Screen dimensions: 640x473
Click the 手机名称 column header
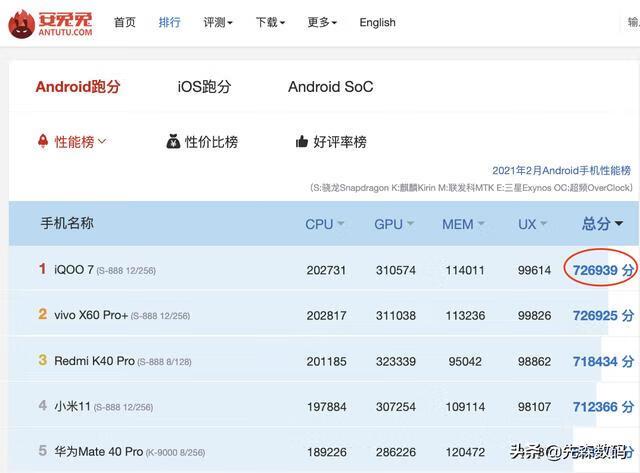[x=67, y=223]
